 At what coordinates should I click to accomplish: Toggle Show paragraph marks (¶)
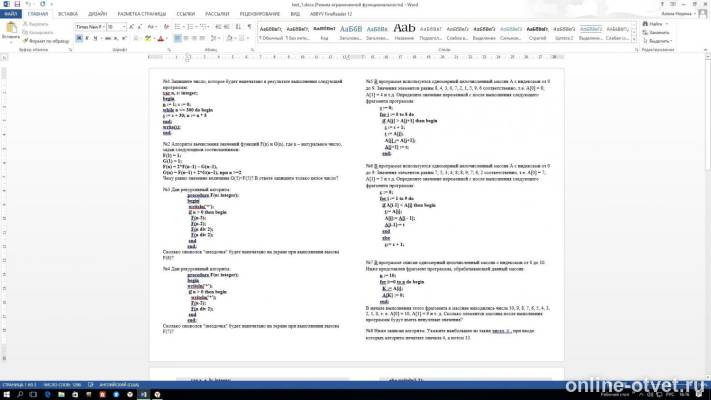coord(249,27)
